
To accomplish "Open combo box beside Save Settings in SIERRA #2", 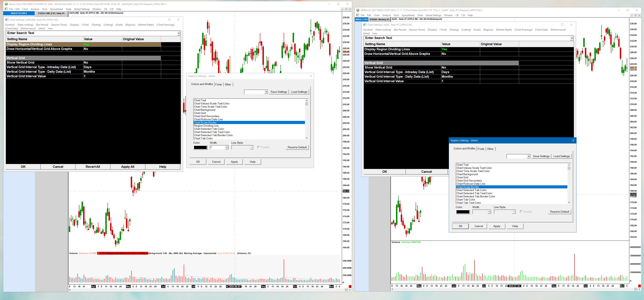I will pyautogui.click(x=528, y=156).
